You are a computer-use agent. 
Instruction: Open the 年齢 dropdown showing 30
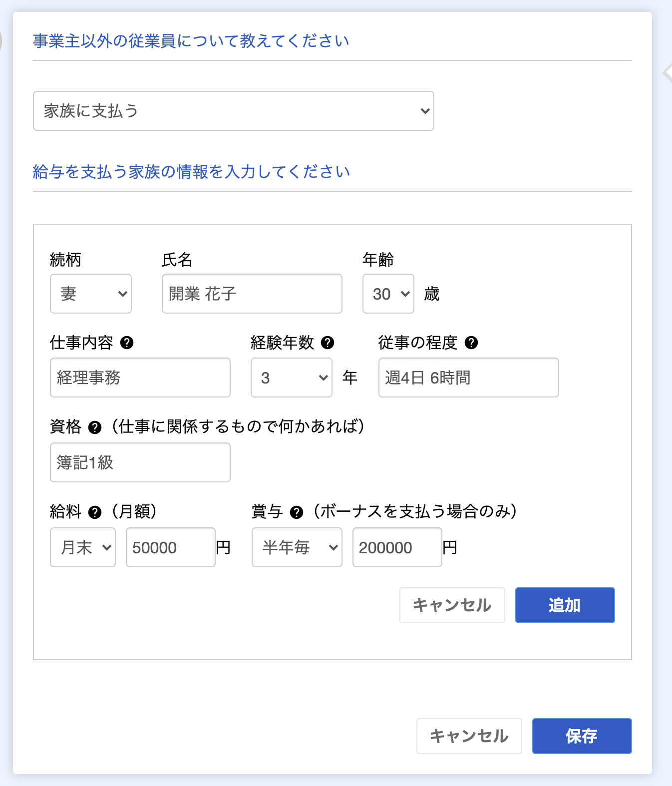[x=388, y=294]
